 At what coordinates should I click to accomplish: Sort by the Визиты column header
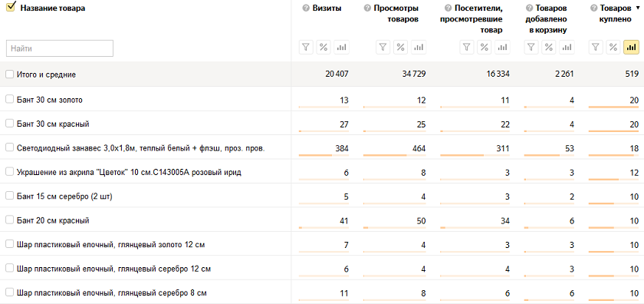327,8
